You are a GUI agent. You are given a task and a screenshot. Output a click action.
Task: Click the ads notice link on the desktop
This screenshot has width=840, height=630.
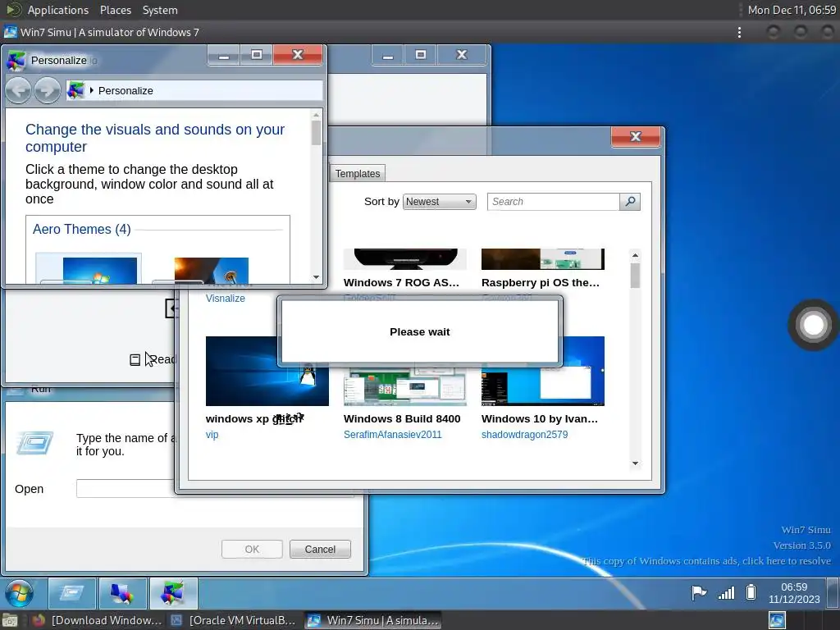point(706,561)
